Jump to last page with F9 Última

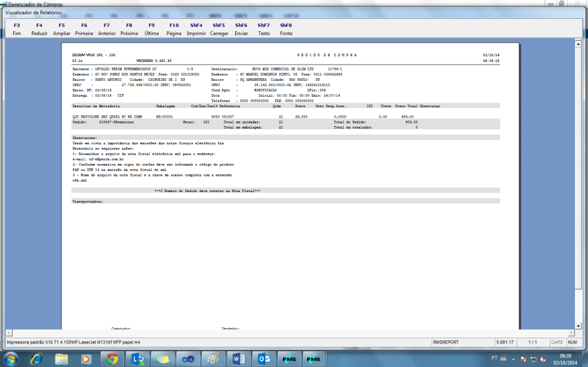[x=152, y=29]
